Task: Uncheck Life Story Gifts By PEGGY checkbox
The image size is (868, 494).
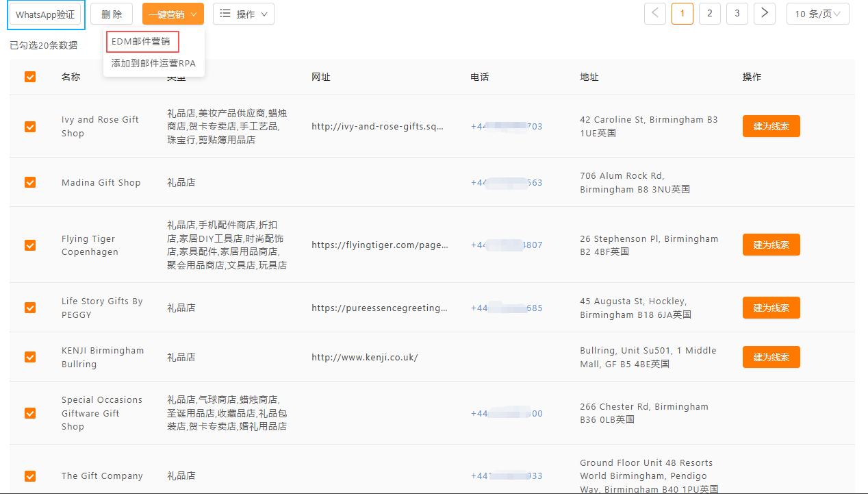Action: coord(30,308)
